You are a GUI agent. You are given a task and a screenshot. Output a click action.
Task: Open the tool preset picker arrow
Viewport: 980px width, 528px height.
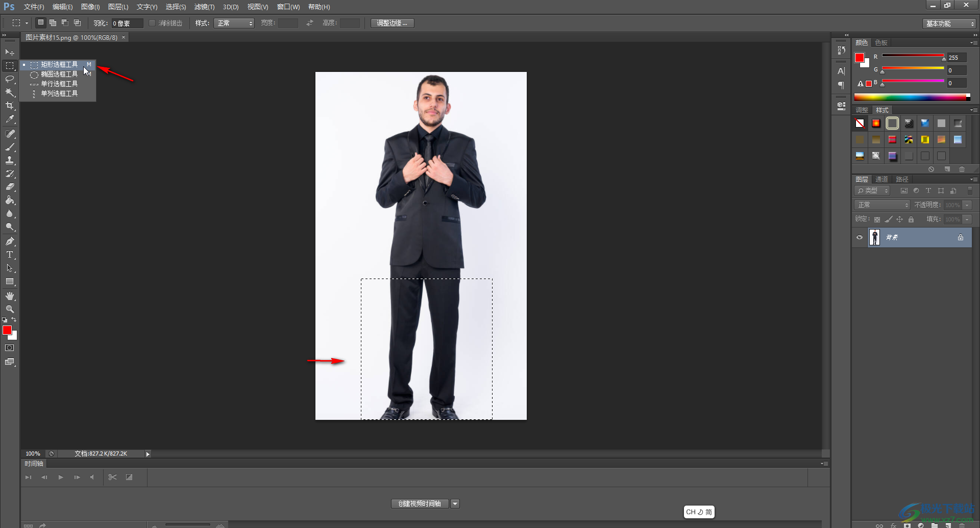point(27,23)
